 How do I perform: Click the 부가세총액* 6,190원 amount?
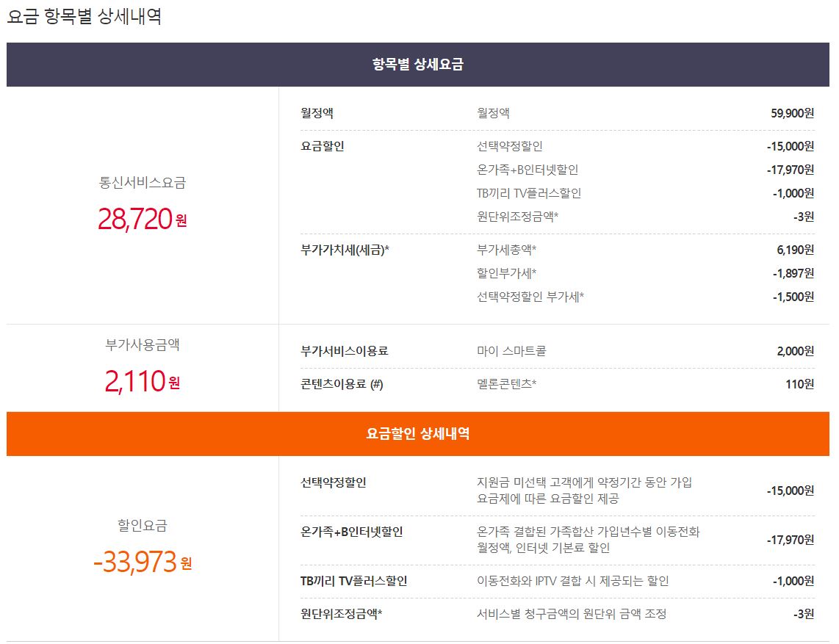(x=795, y=250)
